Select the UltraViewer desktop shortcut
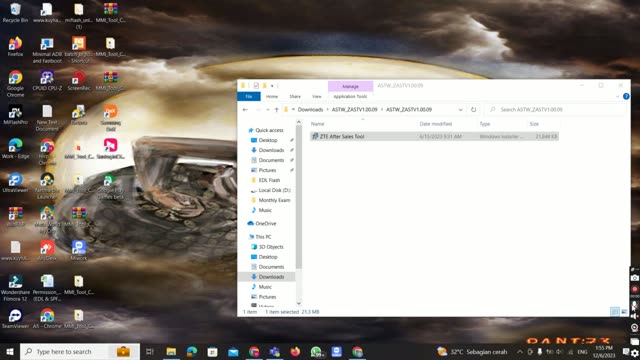Viewport: 640px width, 360px height. pos(15,182)
